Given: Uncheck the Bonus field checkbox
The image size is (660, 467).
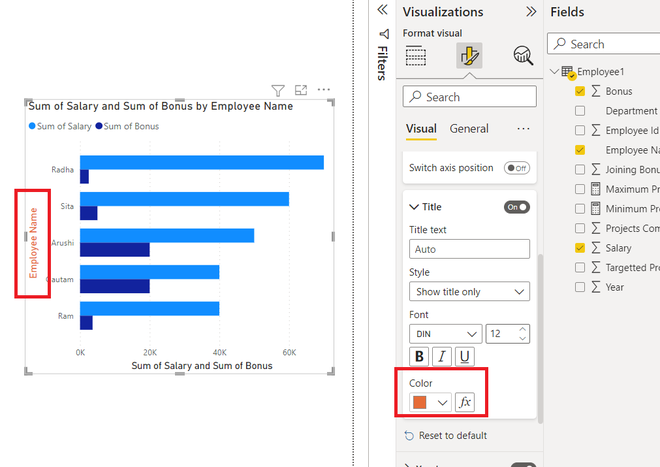Looking at the screenshot, I should point(580,91).
